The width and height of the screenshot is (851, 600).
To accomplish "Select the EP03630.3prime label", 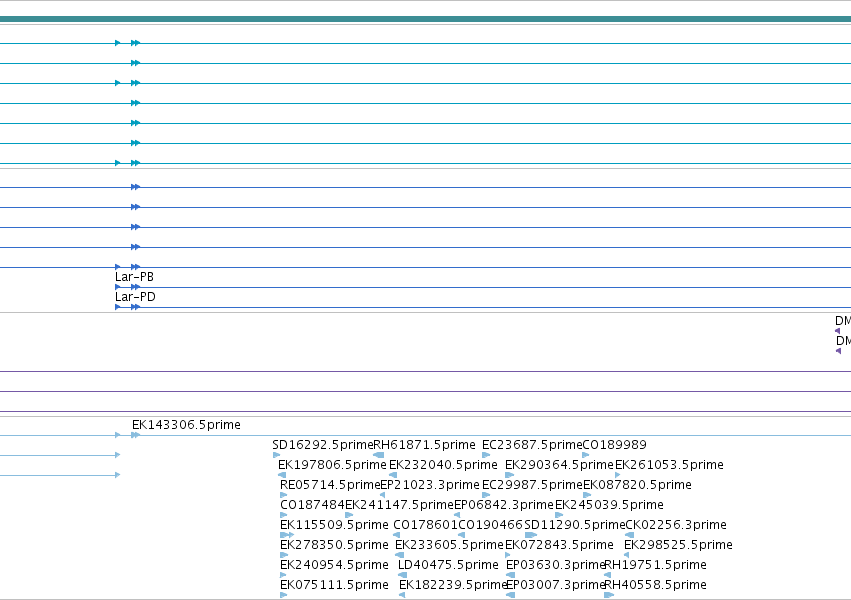I will (555, 565).
